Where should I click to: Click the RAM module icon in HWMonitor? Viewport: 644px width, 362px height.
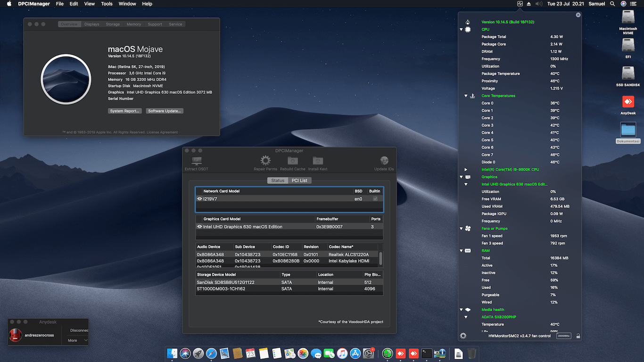(468, 251)
